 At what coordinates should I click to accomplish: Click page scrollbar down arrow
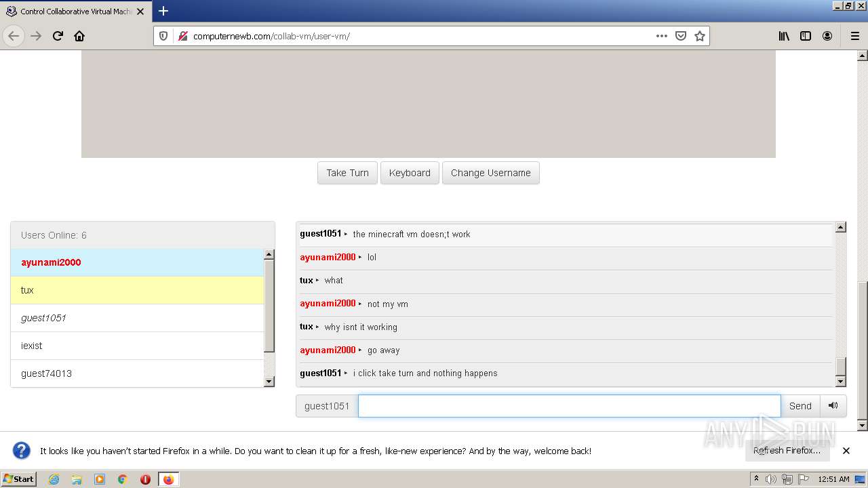coord(863,426)
